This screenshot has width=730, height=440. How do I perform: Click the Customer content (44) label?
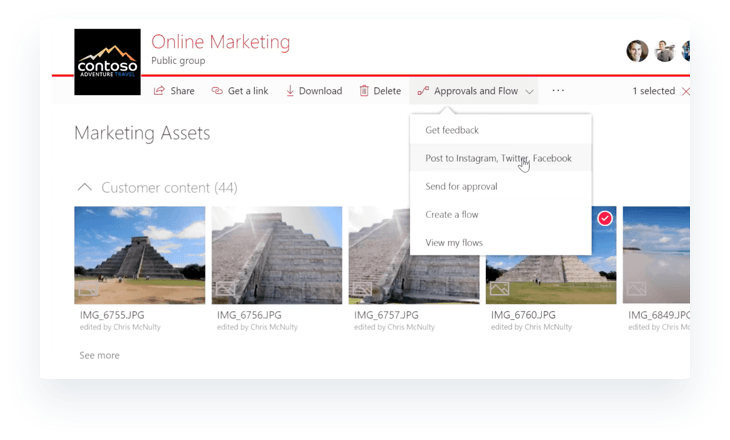[169, 188]
